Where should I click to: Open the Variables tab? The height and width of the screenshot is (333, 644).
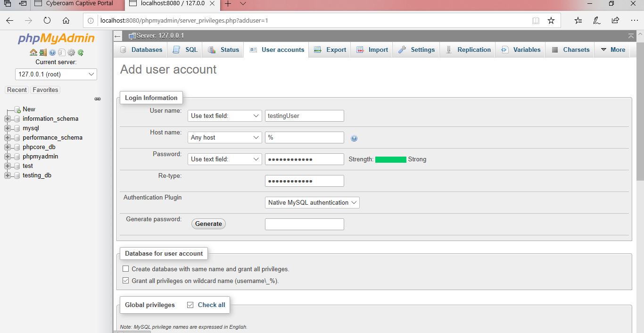tap(520, 50)
